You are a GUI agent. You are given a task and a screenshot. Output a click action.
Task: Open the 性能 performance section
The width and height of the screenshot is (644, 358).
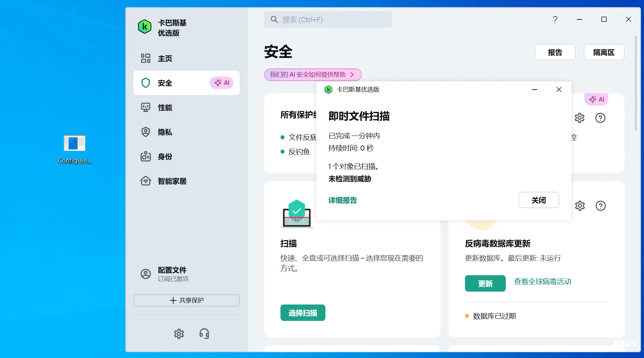(x=186, y=107)
